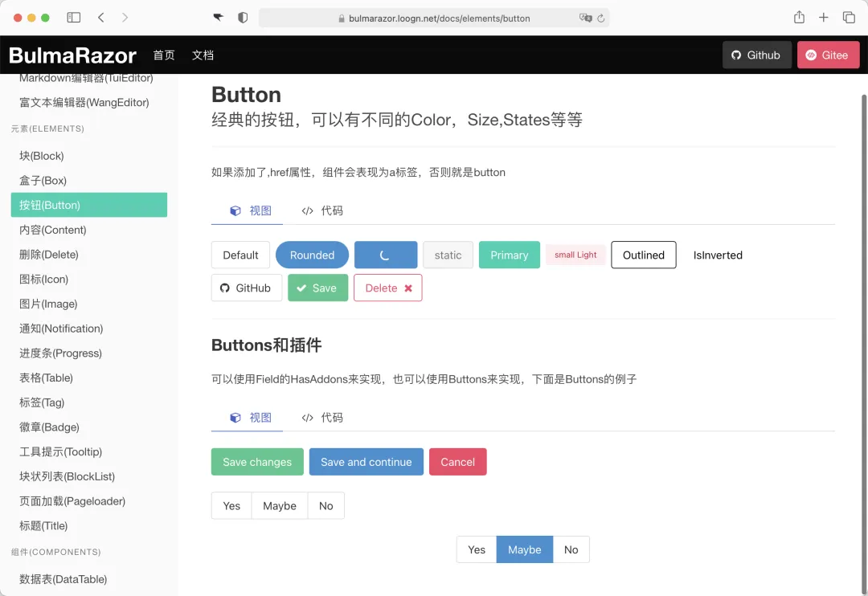The width and height of the screenshot is (868, 596).
Task: Open 文档 from the navbar
Action: coord(203,55)
